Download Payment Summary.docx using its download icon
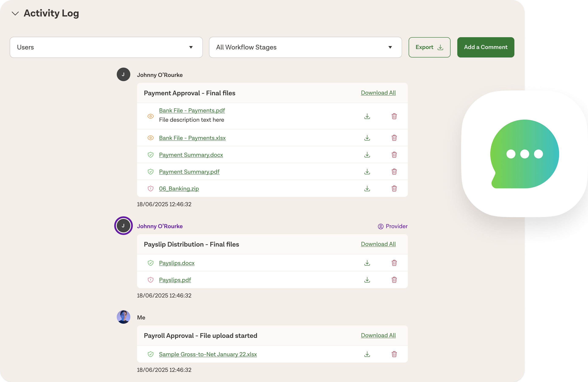 367,155
